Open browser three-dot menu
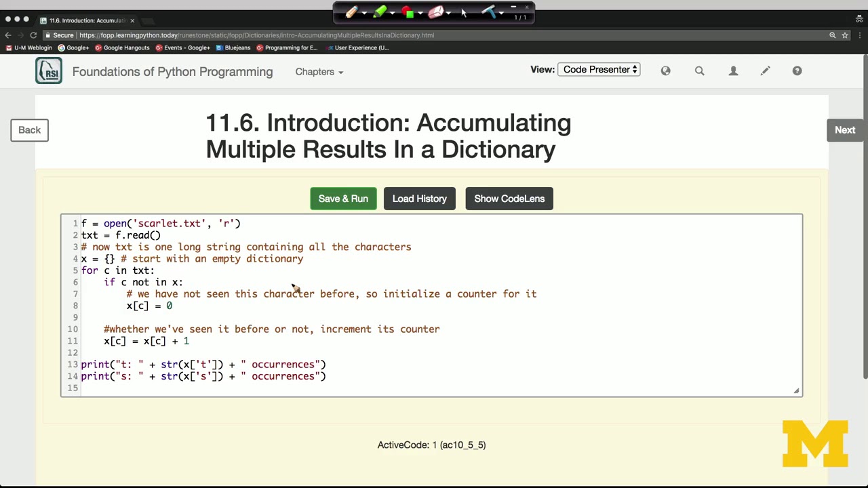868x488 pixels. (x=859, y=35)
